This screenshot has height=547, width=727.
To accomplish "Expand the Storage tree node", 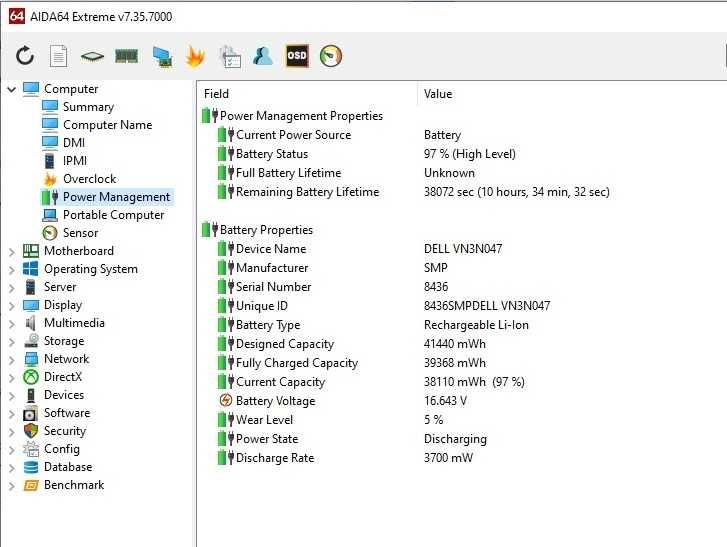I will pos(12,342).
